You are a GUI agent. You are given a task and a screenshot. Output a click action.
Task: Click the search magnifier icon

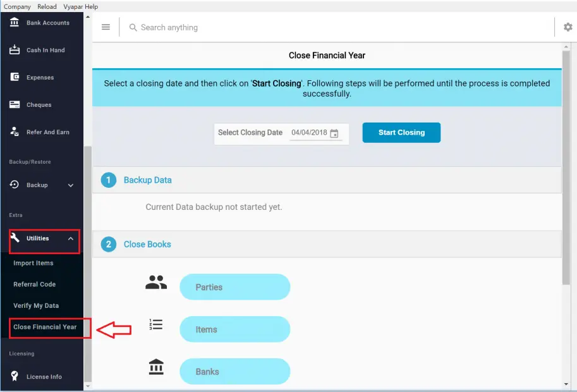pyautogui.click(x=133, y=28)
